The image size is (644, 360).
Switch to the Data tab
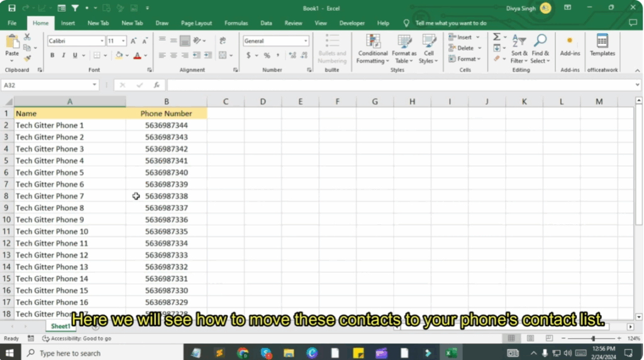coord(266,23)
